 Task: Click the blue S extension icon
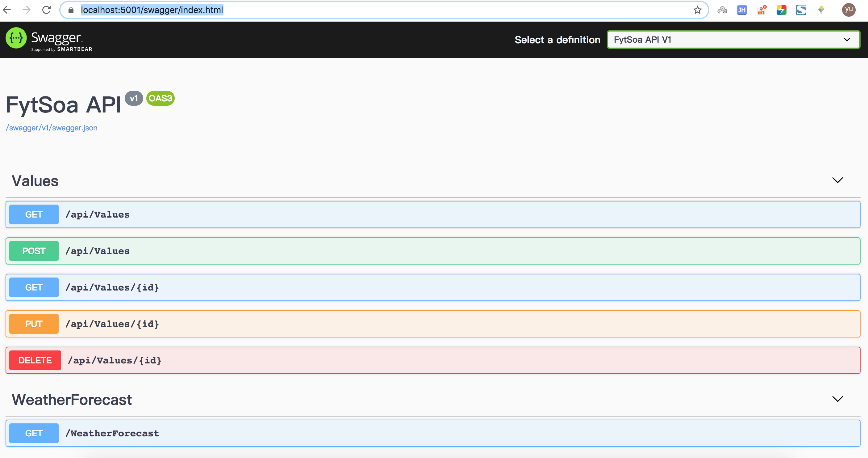pyautogui.click(x=801, y=10)
